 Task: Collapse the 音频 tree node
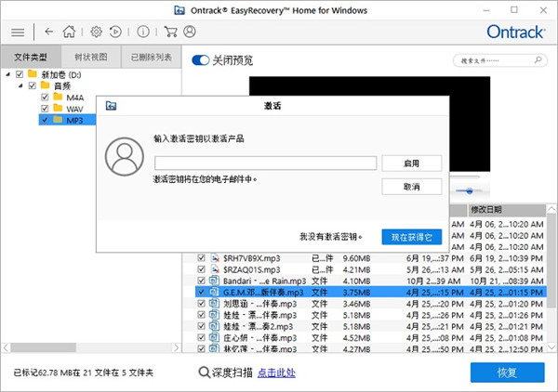pyautogui.click(x=21, y=85)
